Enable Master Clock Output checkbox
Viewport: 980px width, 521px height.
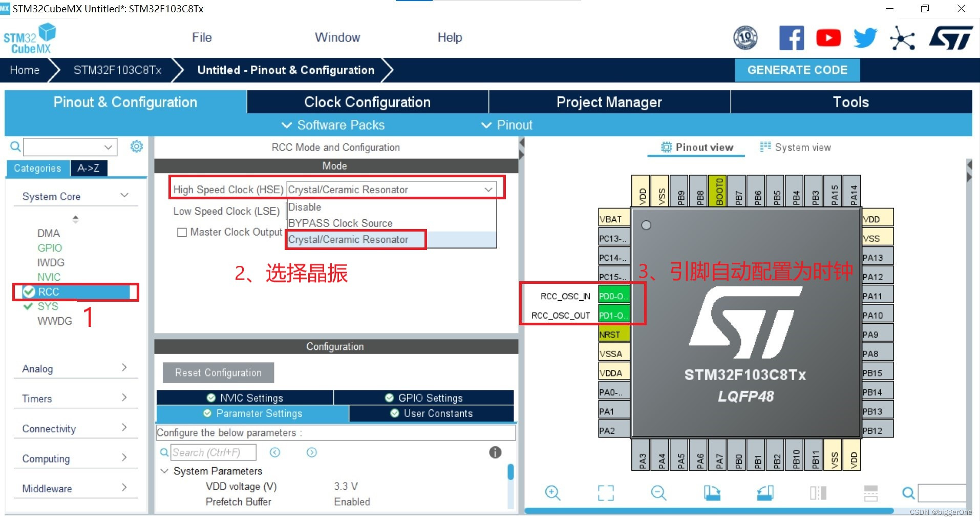(x=182, y=233)
